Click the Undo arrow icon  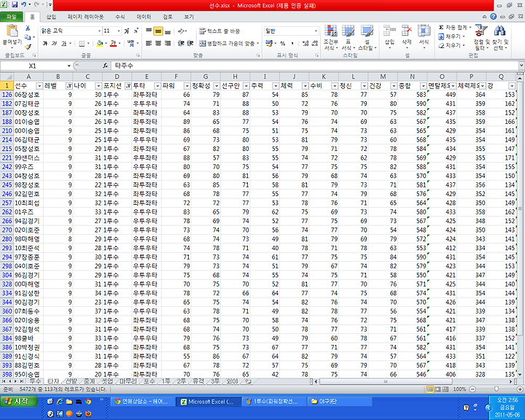(23, 4)
